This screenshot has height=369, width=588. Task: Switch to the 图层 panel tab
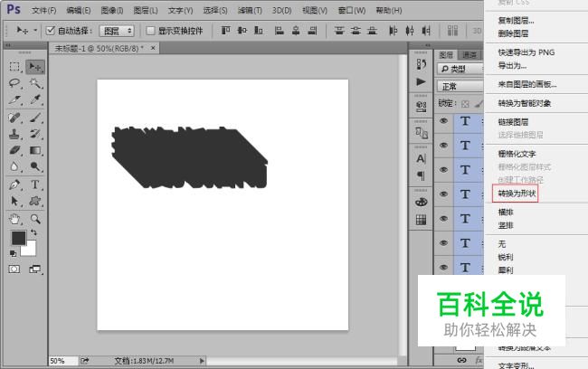[446, 55]
